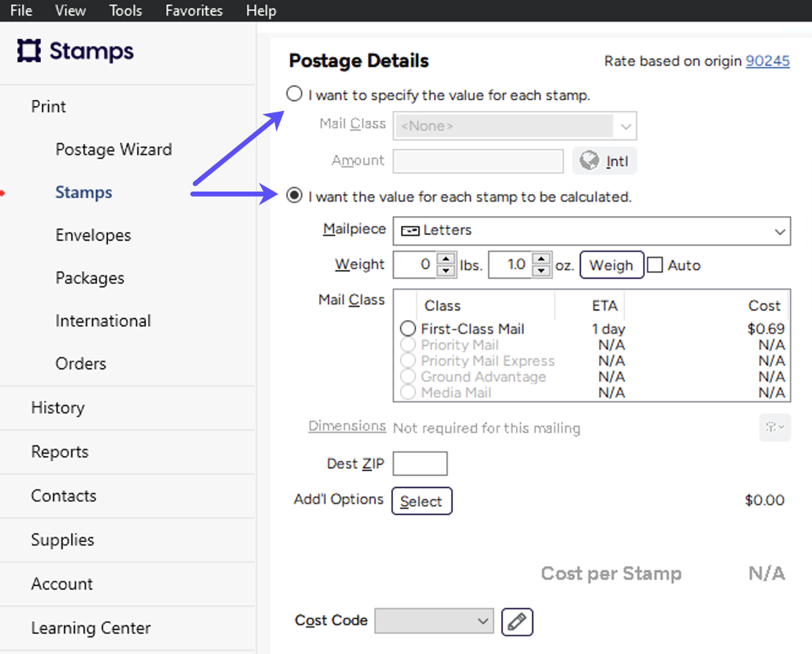This screenshot has height=654, width=812.
Task: Click the Cost column header
Action: pyautogui.click(x=764, y=306)
